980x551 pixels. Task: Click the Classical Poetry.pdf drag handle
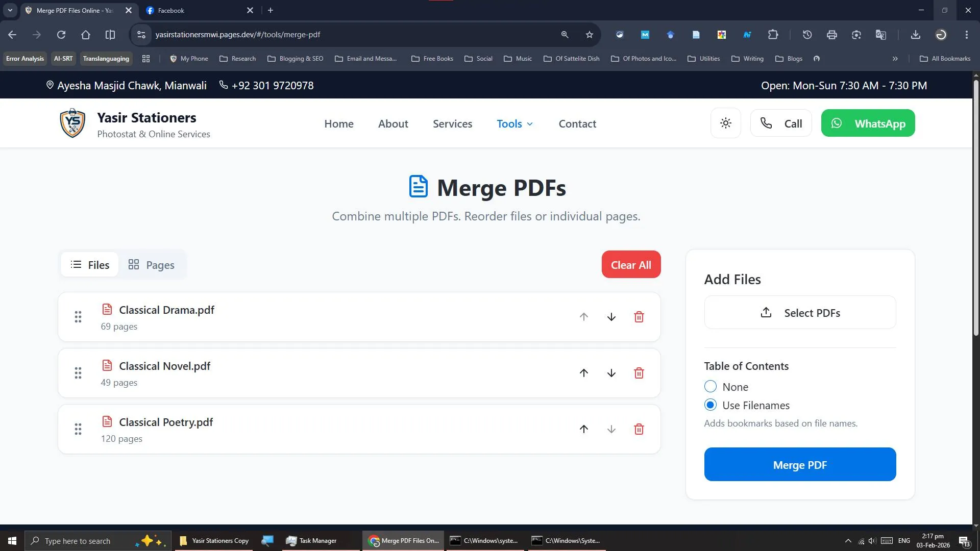pyautogui.click(x=78, y=429)
